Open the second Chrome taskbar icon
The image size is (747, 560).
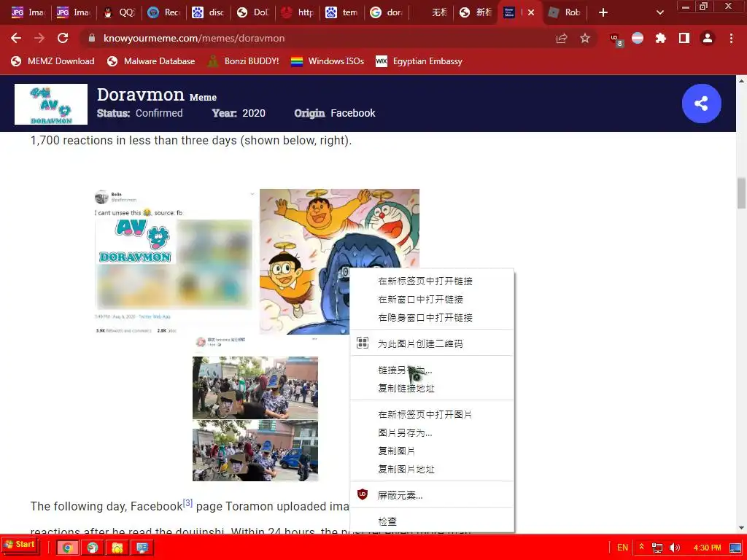[x=93, y=548]
